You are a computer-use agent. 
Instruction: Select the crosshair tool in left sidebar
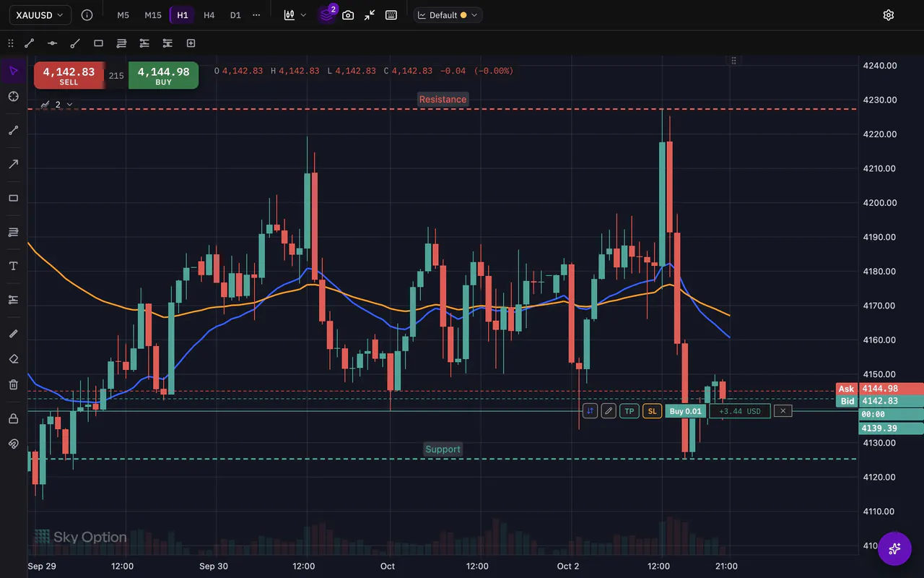13,96
